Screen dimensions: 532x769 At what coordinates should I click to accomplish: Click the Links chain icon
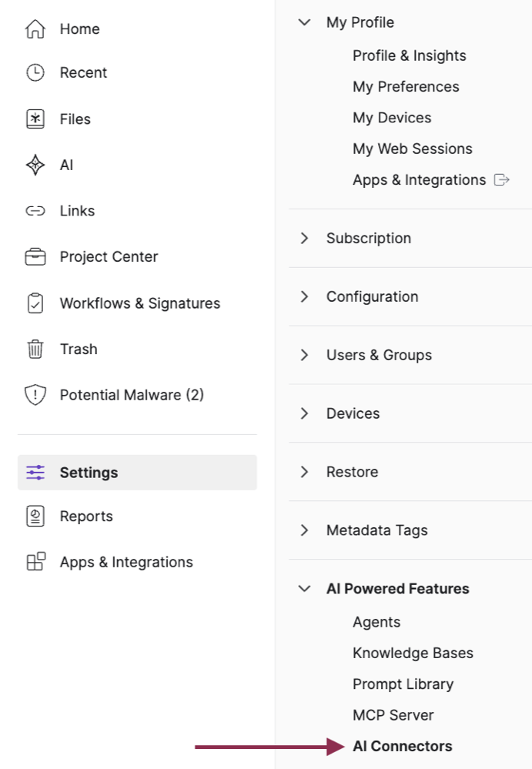point(35,211)
